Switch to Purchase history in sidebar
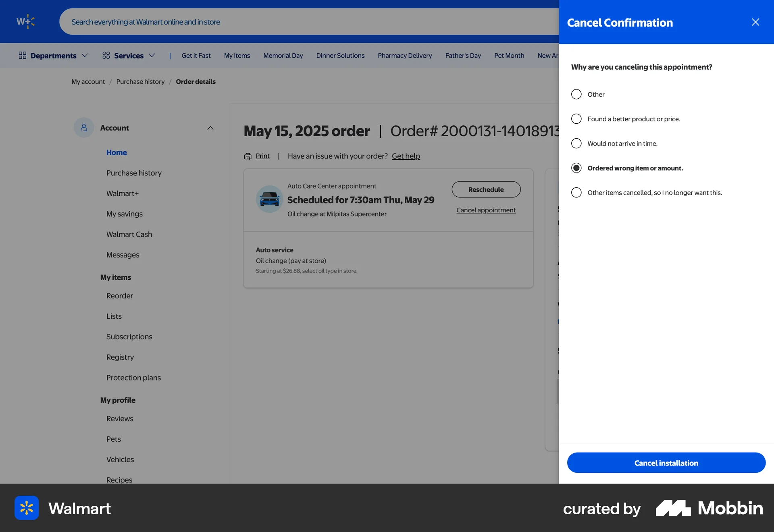 (134, 172)
